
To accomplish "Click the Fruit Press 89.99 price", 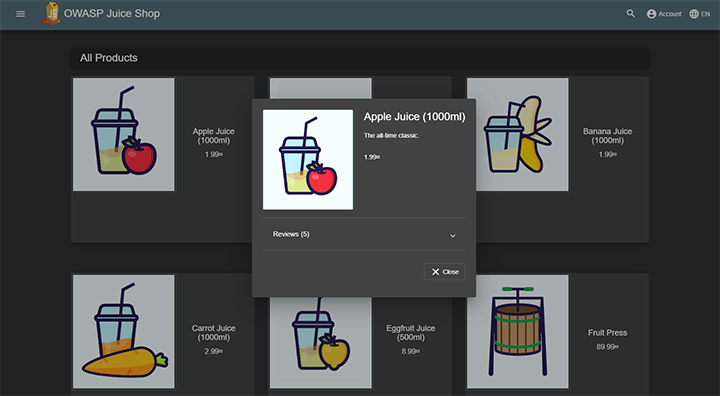I will (x=608, y=347).
